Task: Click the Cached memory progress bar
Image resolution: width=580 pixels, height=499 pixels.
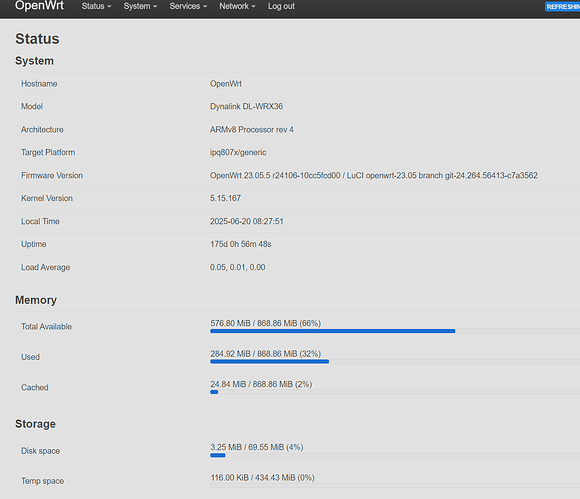Action: (x=395, y=392)
